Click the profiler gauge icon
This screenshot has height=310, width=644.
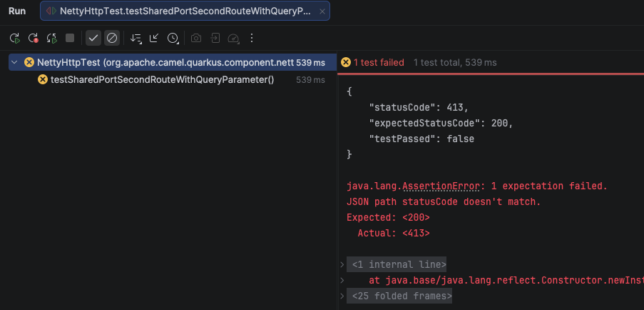click(233, 38)
